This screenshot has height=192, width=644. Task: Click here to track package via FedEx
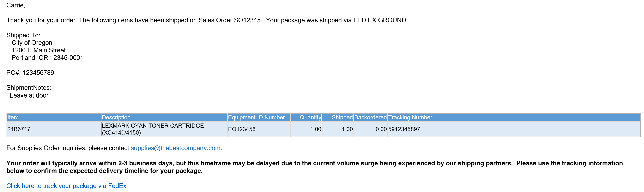66,186
